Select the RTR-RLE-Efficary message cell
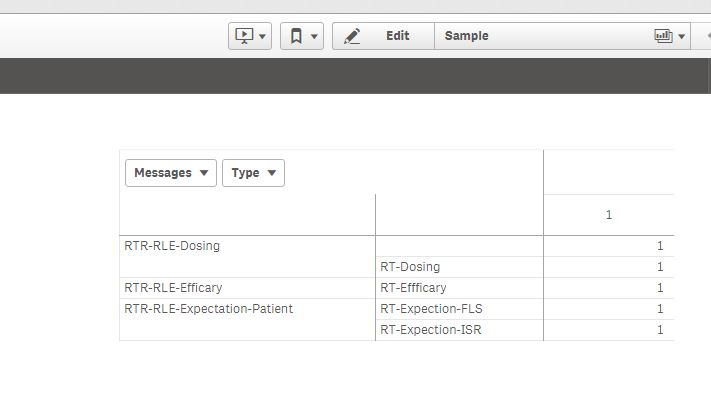This screenshot has width=711, height=404. pyautogui.click(x=173, y=288)
